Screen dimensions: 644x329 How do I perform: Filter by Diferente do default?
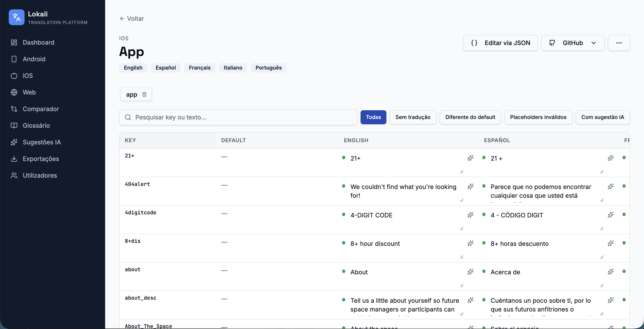coord(470,117)
